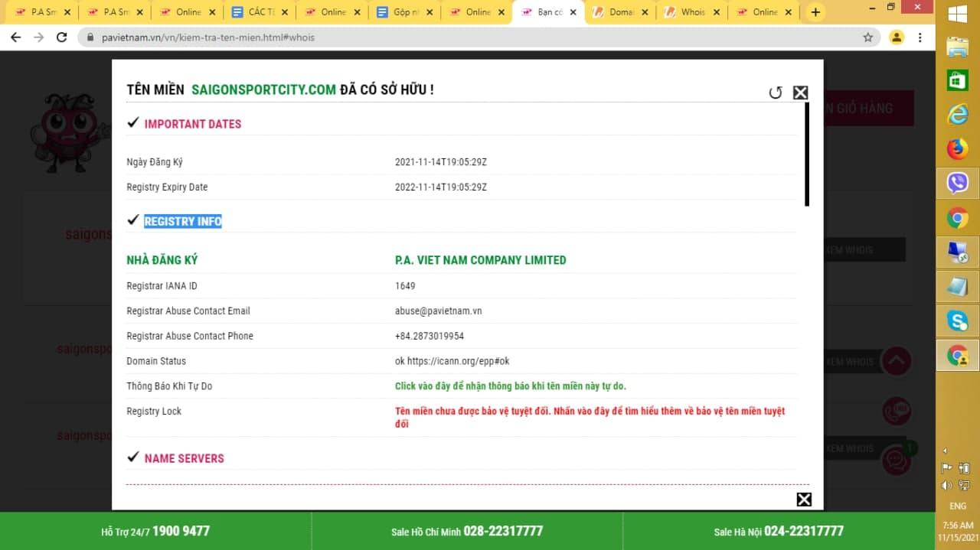Click expiry date 2022-11-14T19:05:29Z
Screen dimensions: 980x550
click(441, 187)
